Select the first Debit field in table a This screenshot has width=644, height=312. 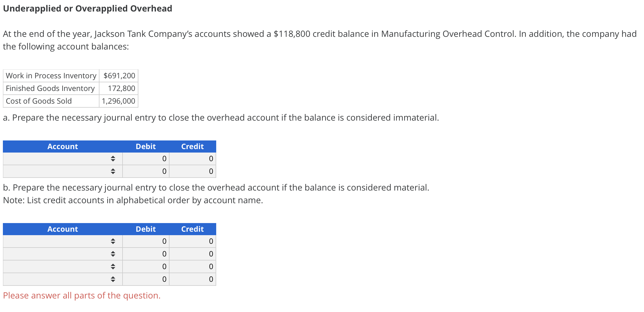coord(146,159)
